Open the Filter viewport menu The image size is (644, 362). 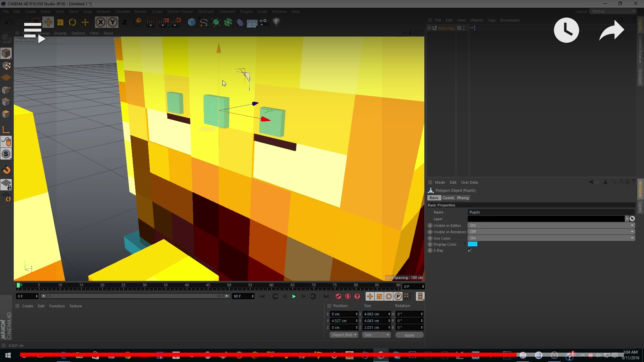(x=95, y=33)
